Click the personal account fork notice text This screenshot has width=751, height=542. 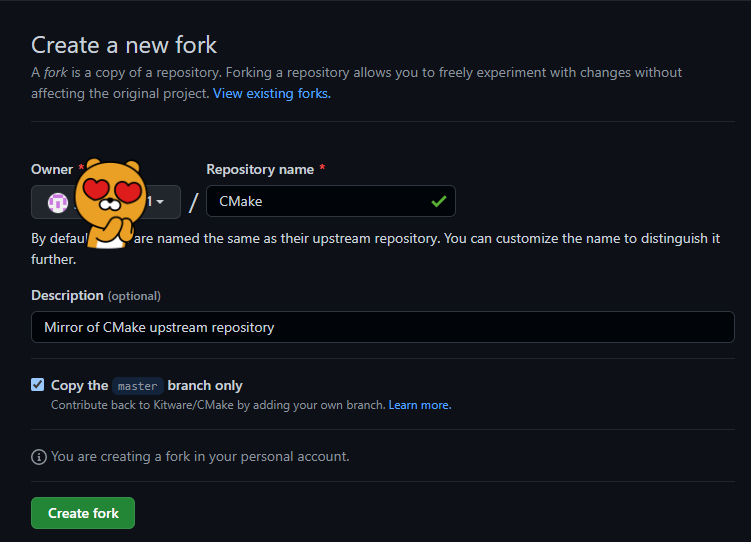(x=200, y=457)
